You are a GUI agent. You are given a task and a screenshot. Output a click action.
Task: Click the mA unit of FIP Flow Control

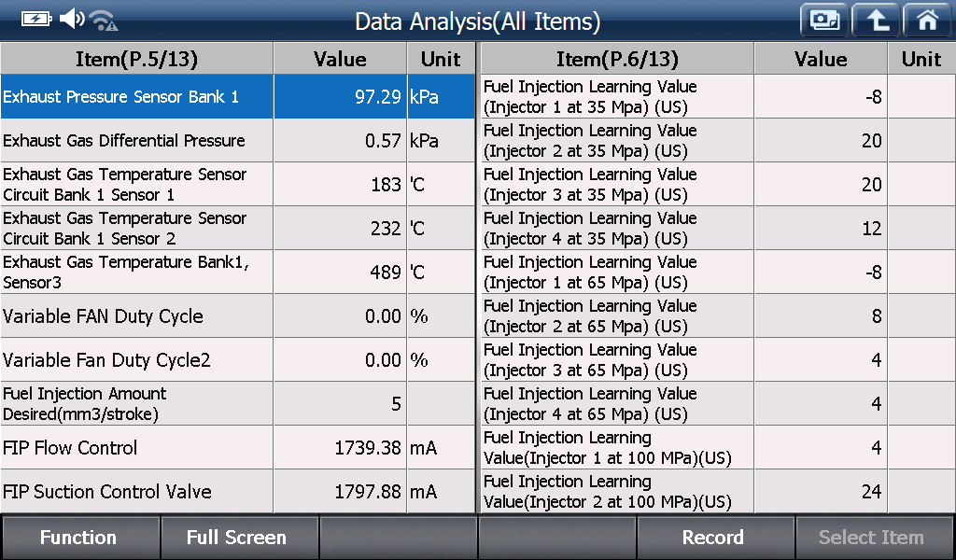point(441,447)
